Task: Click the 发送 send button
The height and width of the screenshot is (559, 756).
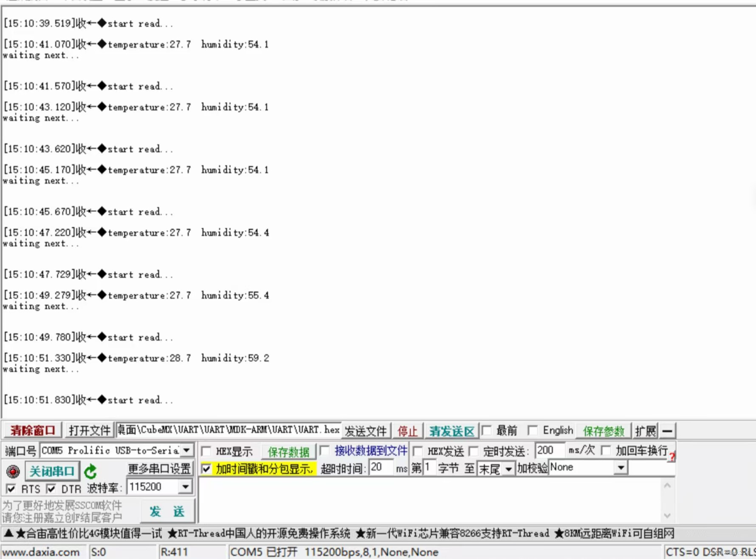Action: [x=167, y=511]
